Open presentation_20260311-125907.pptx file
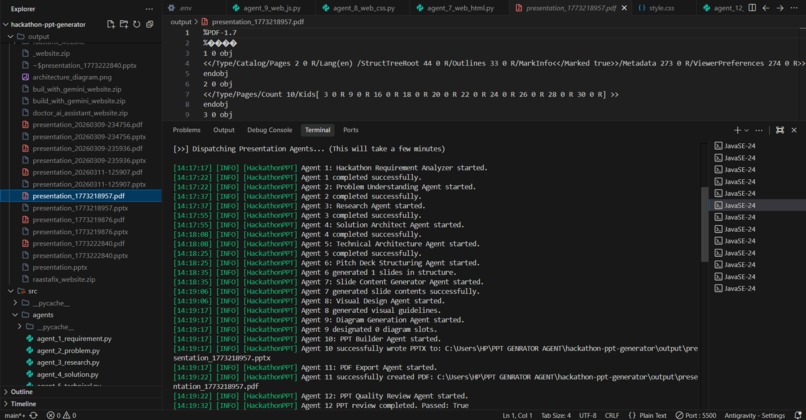806x420 pixels. 89,184
